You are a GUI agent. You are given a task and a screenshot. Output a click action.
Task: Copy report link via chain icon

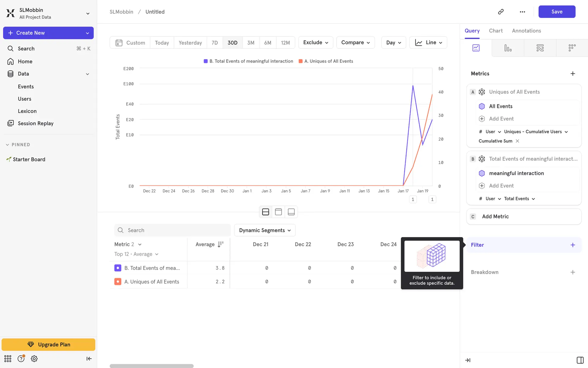click(x=501, y=12)
